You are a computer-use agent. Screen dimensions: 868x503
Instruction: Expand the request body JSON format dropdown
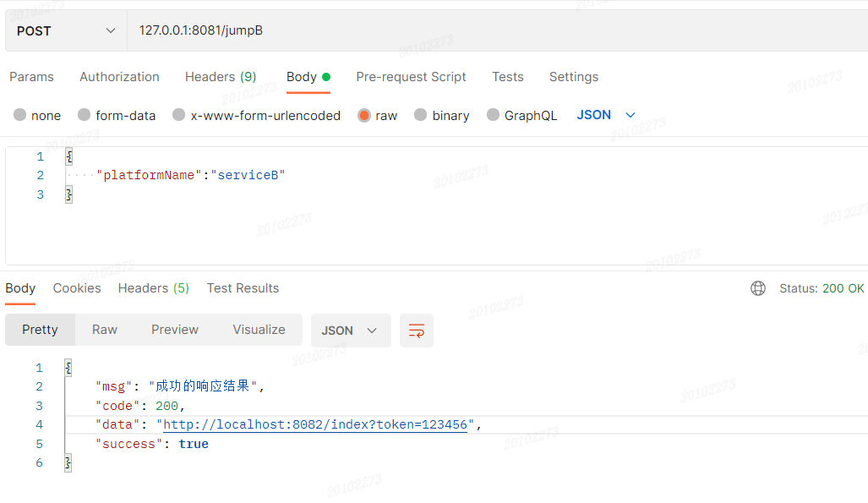(606, 115)
